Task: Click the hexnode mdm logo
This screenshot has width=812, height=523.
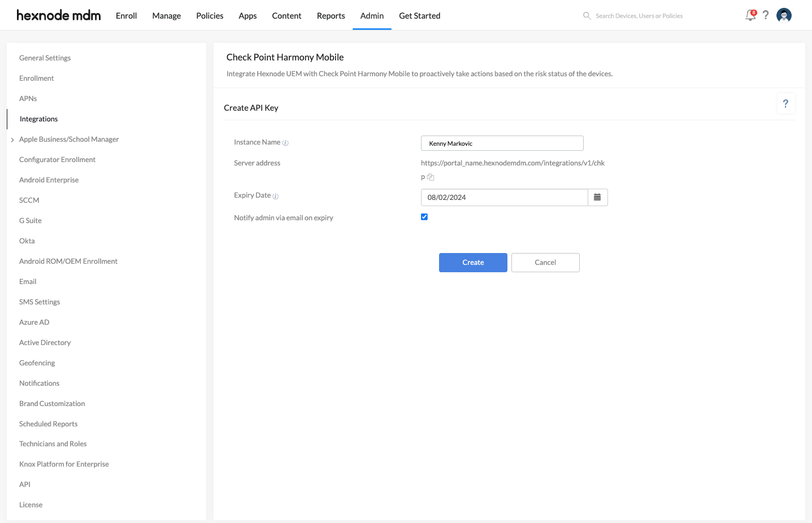Action: click(59, 15)
